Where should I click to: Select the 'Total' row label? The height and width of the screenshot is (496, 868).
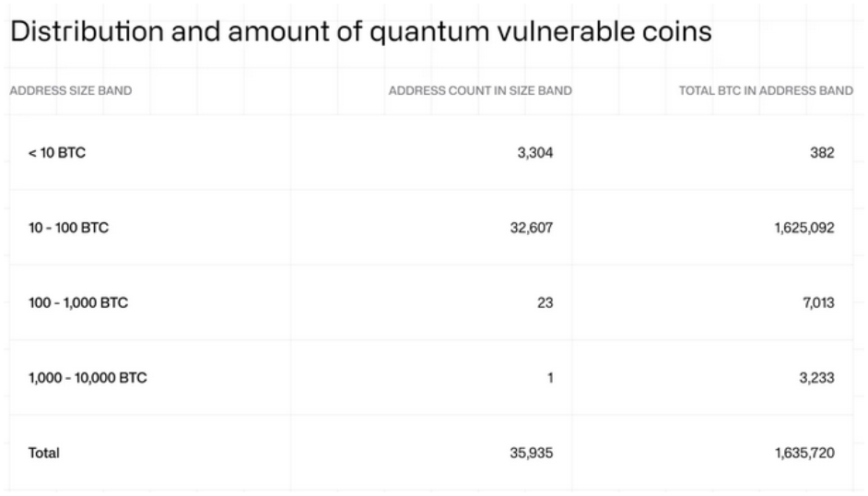tap(43, 453)
